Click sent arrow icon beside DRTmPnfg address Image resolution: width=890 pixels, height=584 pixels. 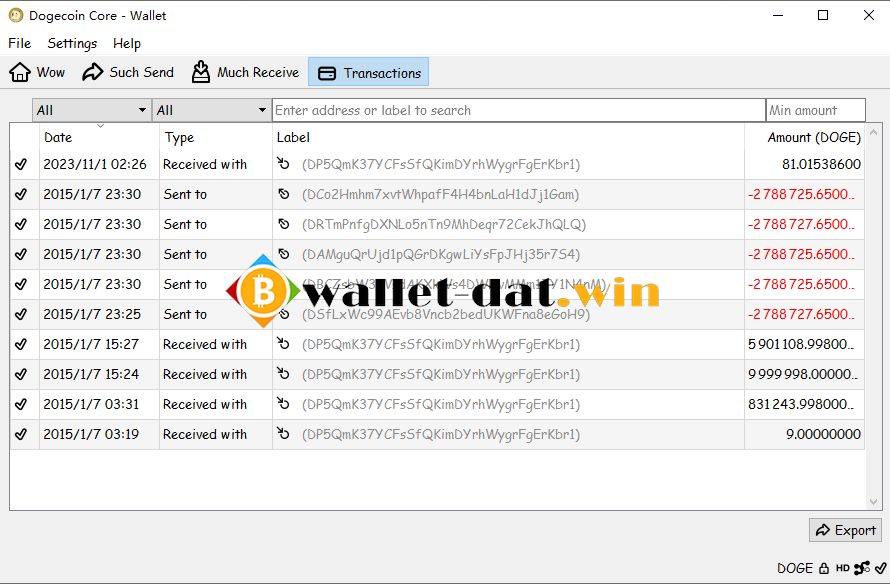pyautogui.click(x=284, y=224)
